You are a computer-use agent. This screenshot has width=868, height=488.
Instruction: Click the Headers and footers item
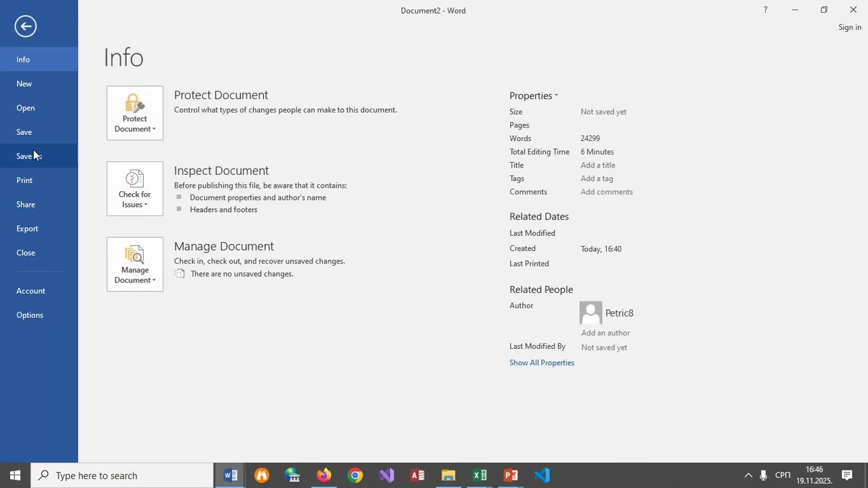click(224, 209)
